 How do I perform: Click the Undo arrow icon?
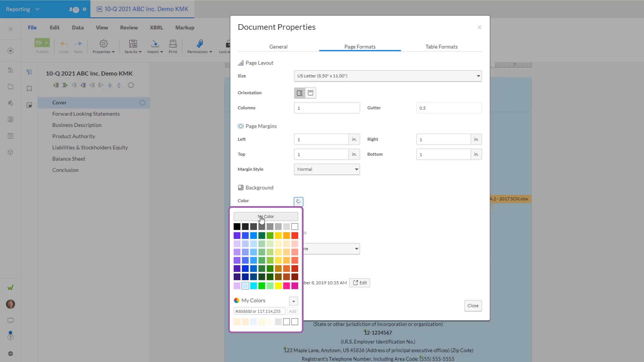(x=64, y=44)
